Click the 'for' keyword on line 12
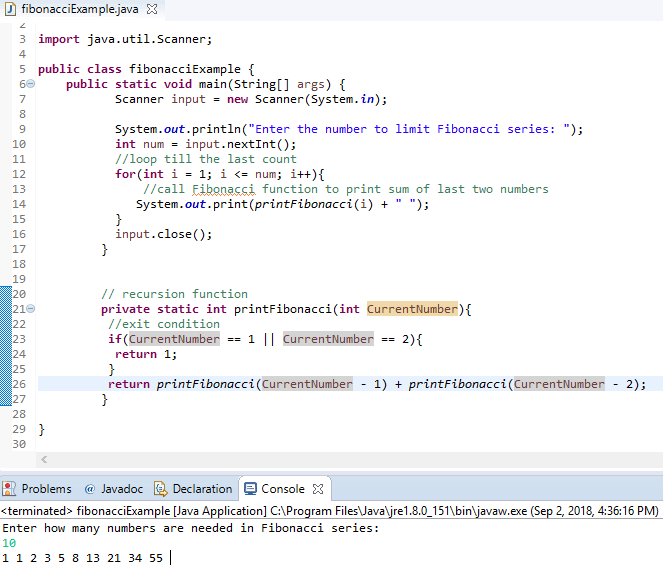Screen dimensions: 663x568 125,174
